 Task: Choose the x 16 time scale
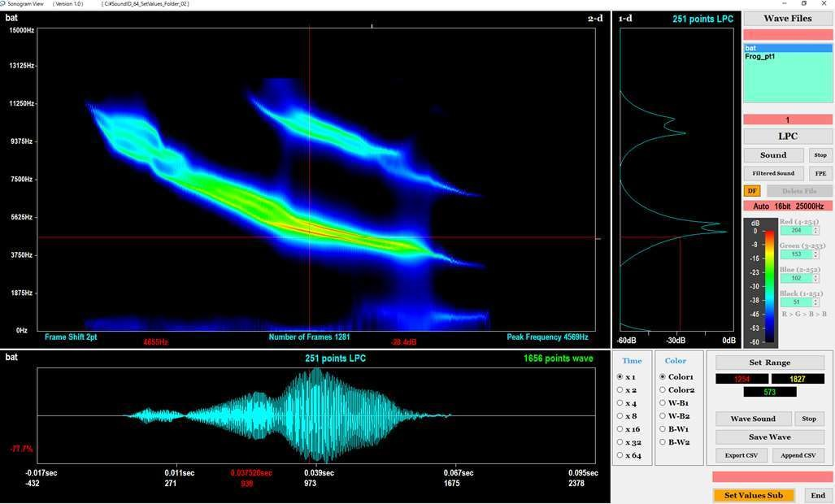(x=620, y=429)
